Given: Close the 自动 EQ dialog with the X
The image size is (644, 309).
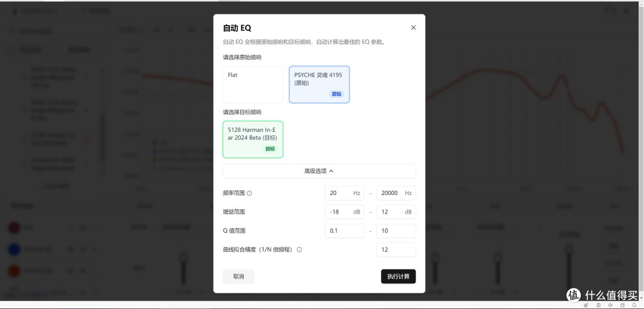Looking at the screenshot, I should click(x=413, y=27).
